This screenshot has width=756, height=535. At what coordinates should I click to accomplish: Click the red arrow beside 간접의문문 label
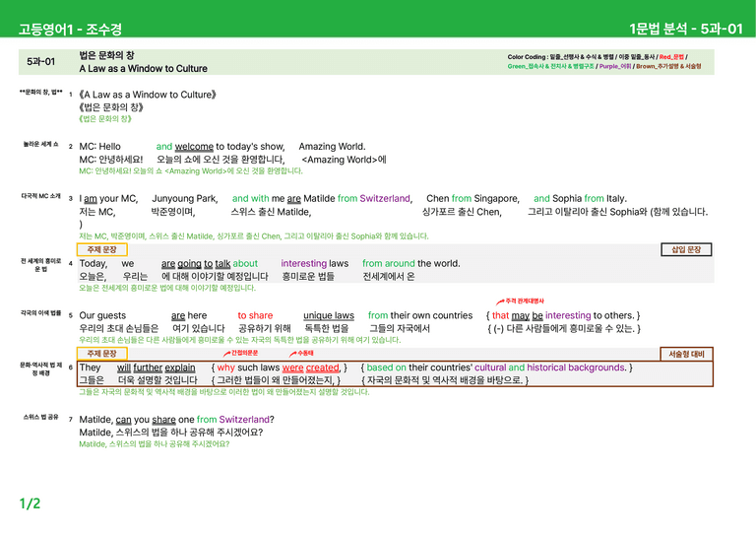[226, 354]
